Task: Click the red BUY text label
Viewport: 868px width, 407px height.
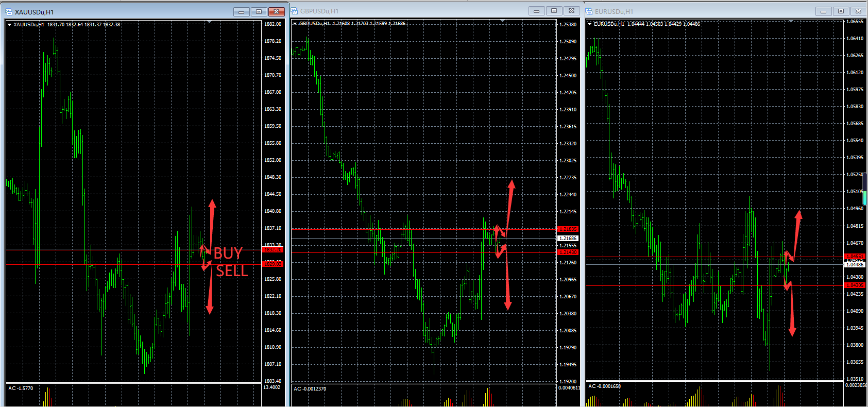Action: (228, 253)
